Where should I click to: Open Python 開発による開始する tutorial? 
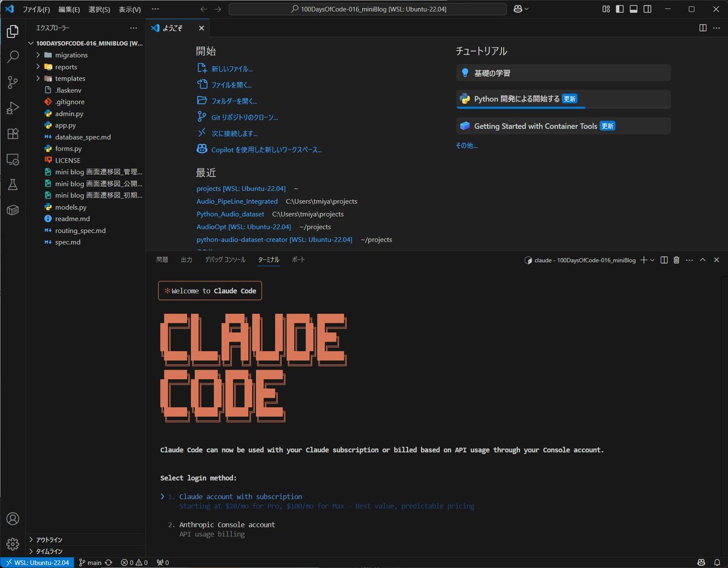point(563,99)
